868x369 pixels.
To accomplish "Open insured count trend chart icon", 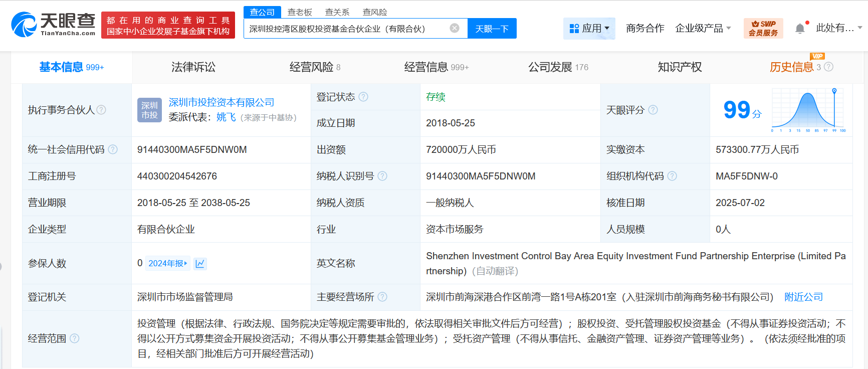I will (200, 264).
